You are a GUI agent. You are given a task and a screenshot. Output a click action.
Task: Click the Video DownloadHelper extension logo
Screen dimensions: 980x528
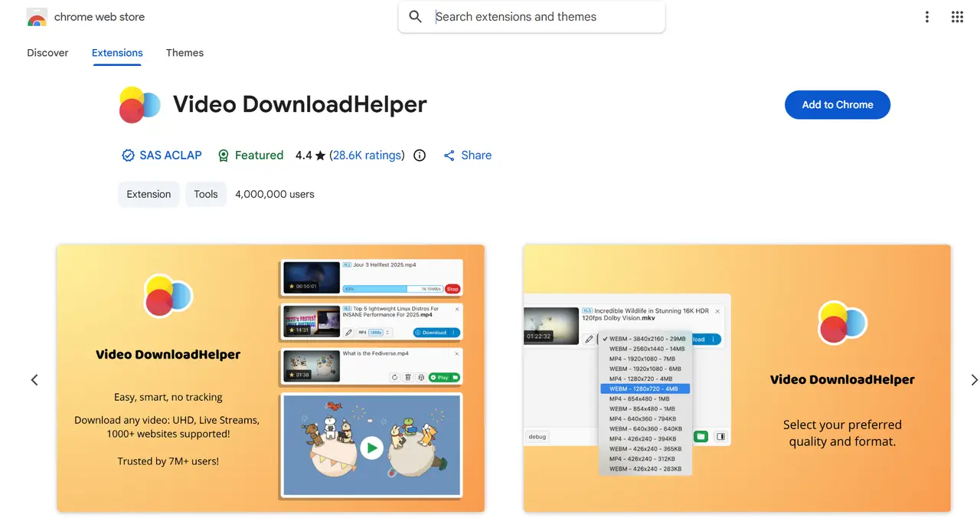(140, 105)
